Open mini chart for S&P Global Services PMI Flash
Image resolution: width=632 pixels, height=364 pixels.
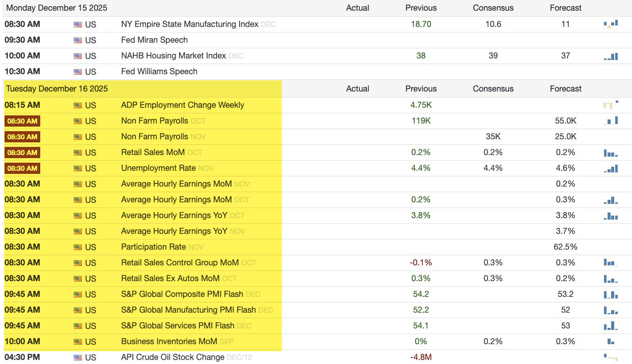click(611, 326)
